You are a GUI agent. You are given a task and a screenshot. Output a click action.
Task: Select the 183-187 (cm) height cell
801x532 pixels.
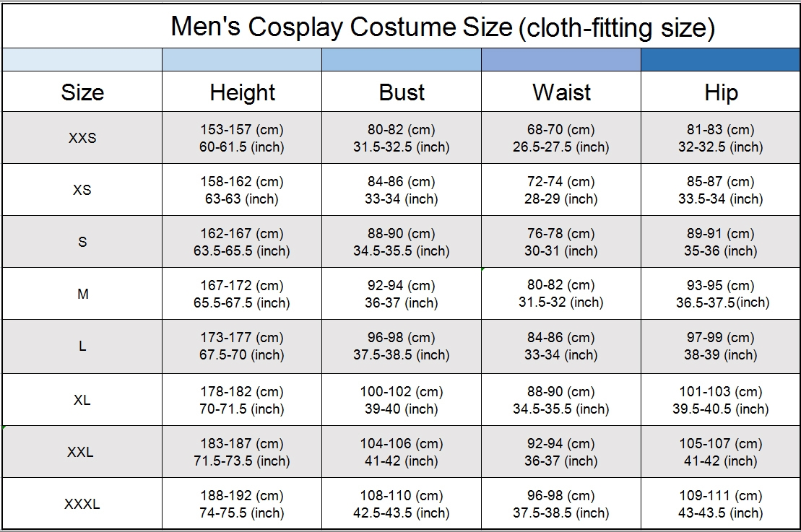pyautogui.click(x=242, y=452)
